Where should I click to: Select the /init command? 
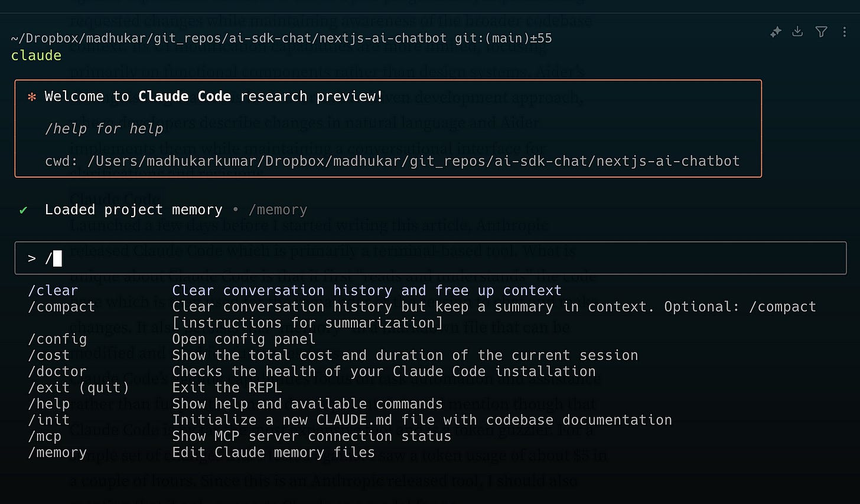49,420
